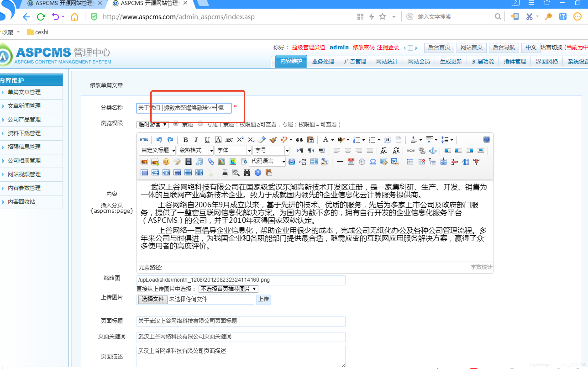The width and height of the screenshot is (588, 369).
Task: Select the 专属 viewing permission radio button
Action: pos(200,124)
